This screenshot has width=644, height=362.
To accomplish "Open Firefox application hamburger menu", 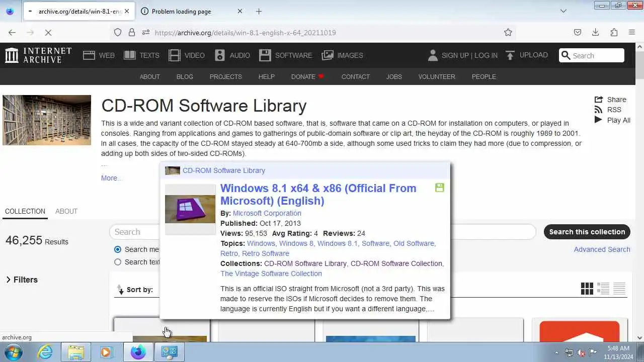I will pos(632,33).
